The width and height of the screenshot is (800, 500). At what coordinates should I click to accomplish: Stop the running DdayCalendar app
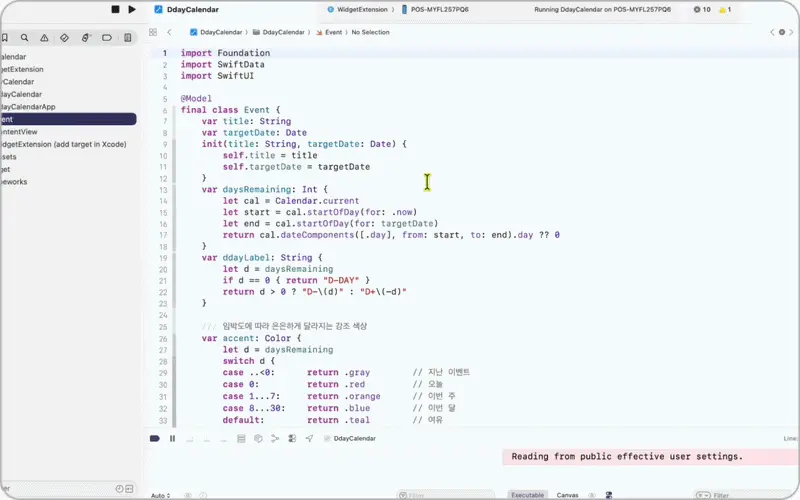(115, 9)
